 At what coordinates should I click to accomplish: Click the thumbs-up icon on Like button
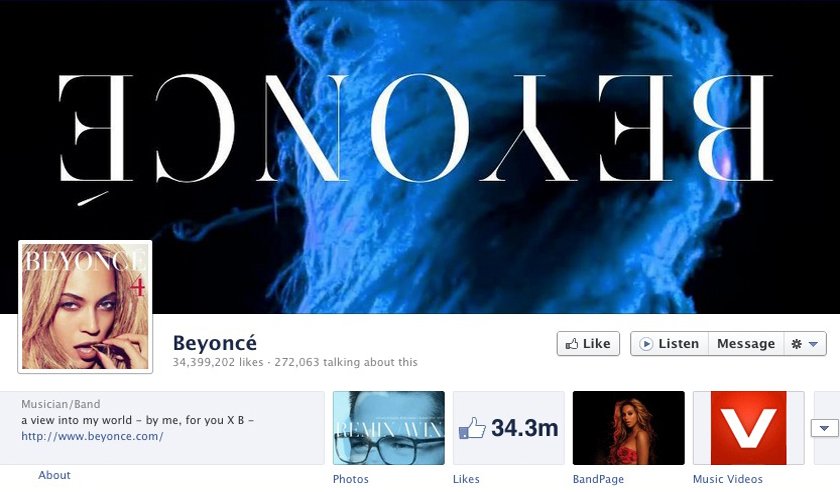coord(572,344)
